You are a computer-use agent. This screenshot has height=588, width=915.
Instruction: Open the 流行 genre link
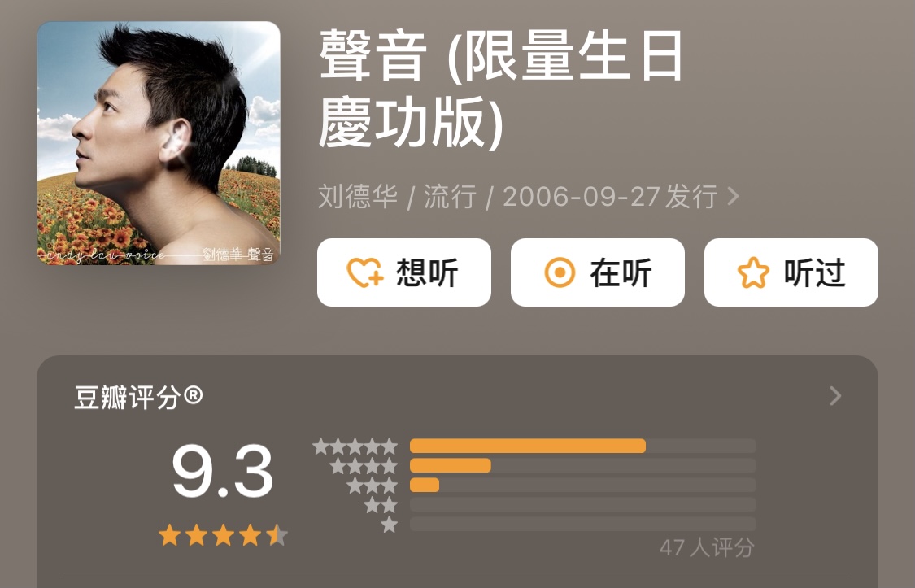click(x=450, y=197)
